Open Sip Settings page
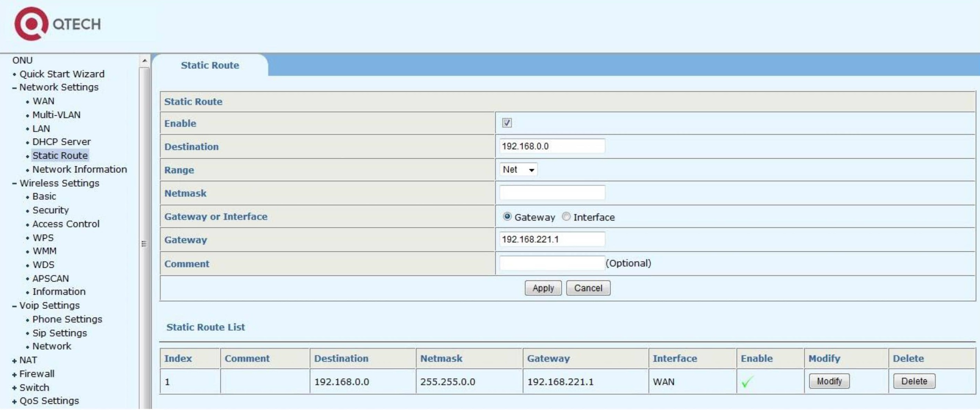Screen dimensions: 980x410 (60, 333)
